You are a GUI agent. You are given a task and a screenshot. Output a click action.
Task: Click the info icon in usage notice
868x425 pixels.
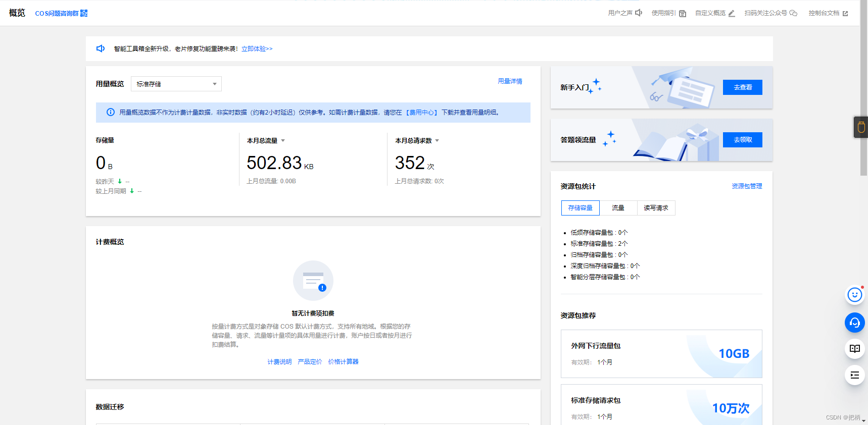(x=111, y=112)
